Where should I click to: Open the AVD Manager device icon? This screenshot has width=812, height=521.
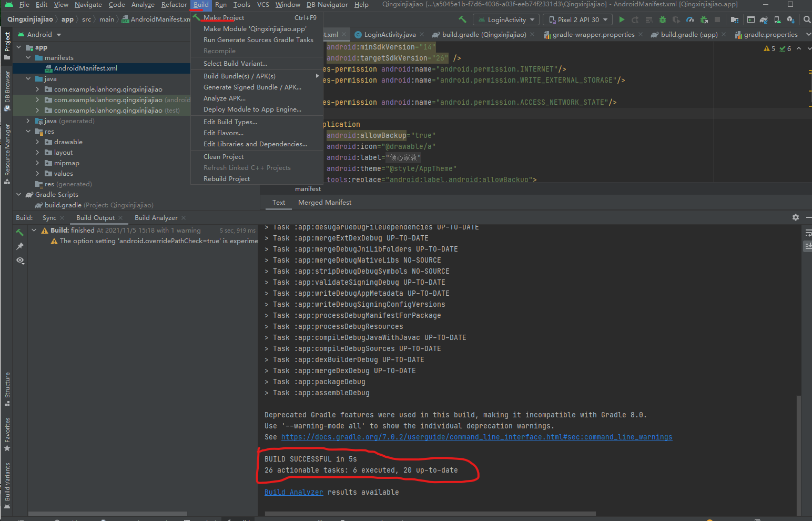777,19
